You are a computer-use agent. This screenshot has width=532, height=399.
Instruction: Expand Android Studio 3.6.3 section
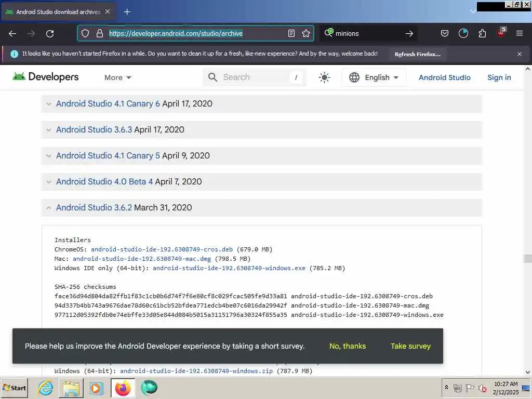click(x=262, y=129)
